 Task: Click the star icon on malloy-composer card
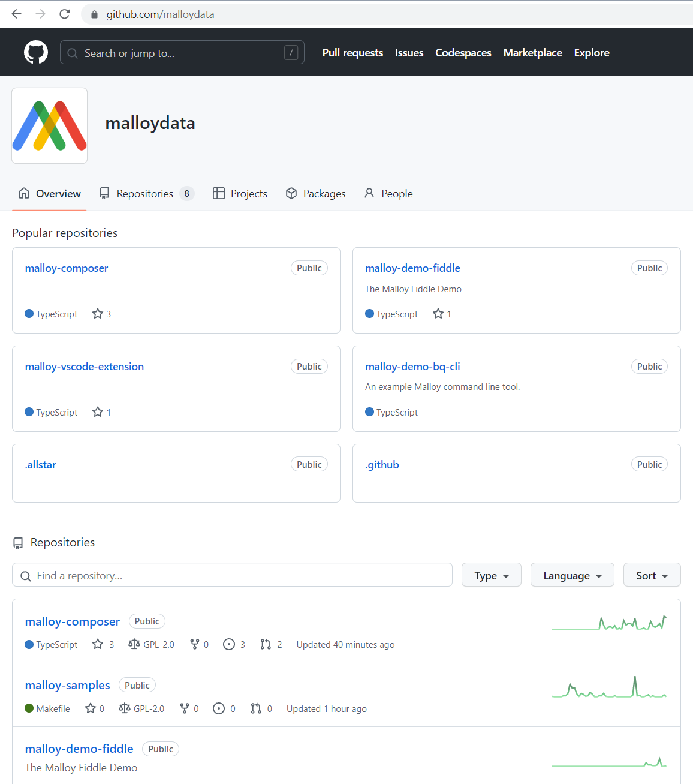coord(98,314)
